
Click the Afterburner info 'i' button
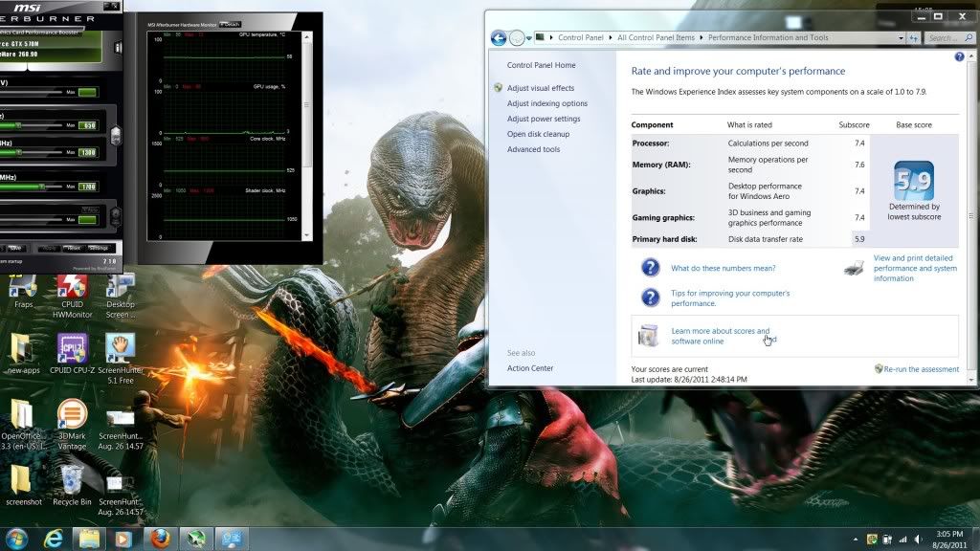click(118, 48)
